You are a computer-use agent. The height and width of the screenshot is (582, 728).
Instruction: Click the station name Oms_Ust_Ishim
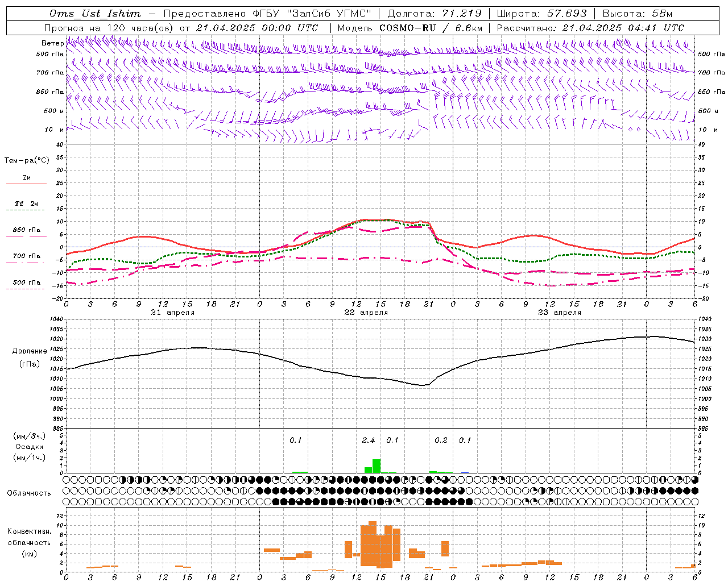tap(94, 14)
